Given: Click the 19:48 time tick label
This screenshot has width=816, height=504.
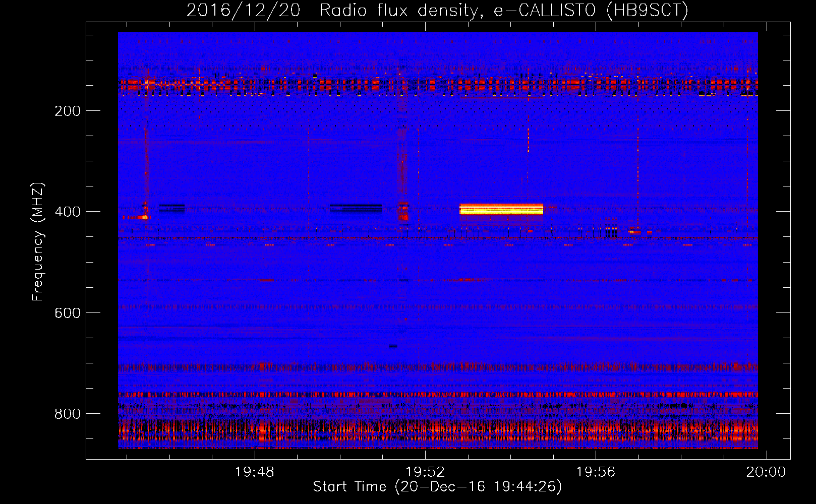Looking at the screenshot, I should (x=255, y=472).
